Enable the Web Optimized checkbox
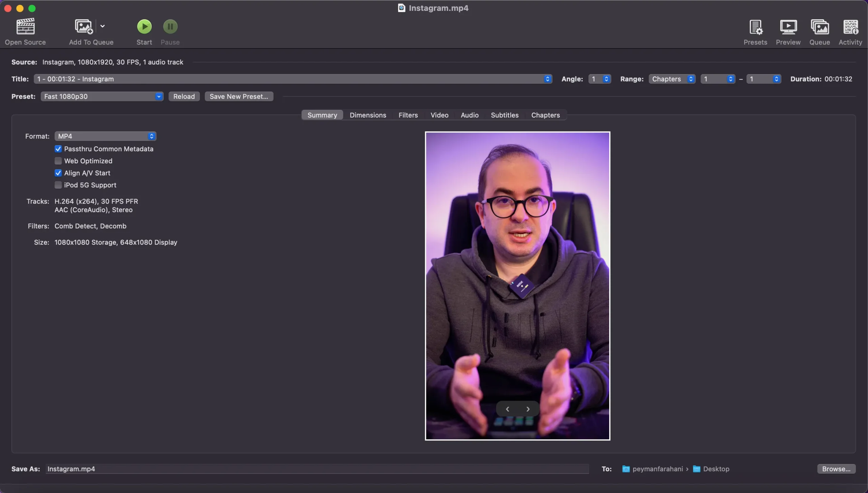The image size is (868, 493). coord(58,161)
